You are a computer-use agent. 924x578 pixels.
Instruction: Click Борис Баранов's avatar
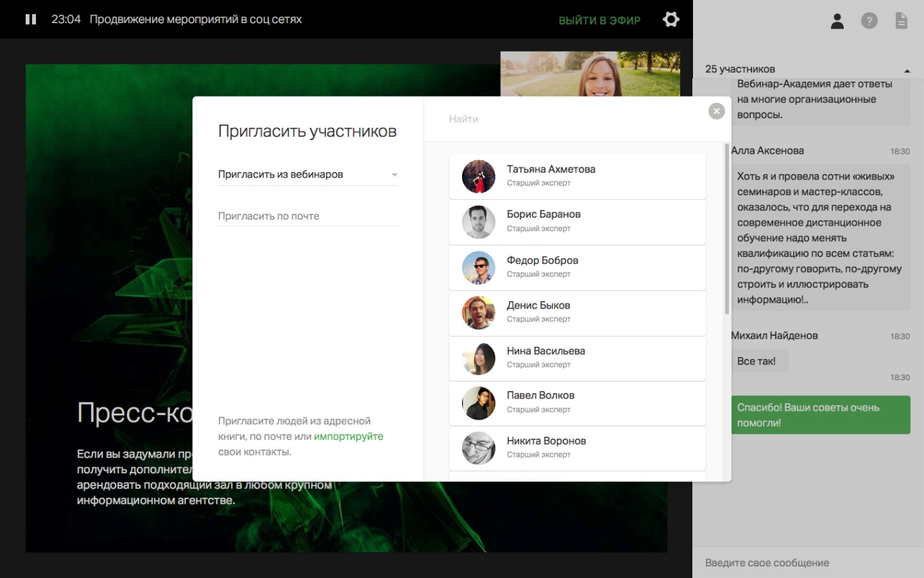point(478,222)
